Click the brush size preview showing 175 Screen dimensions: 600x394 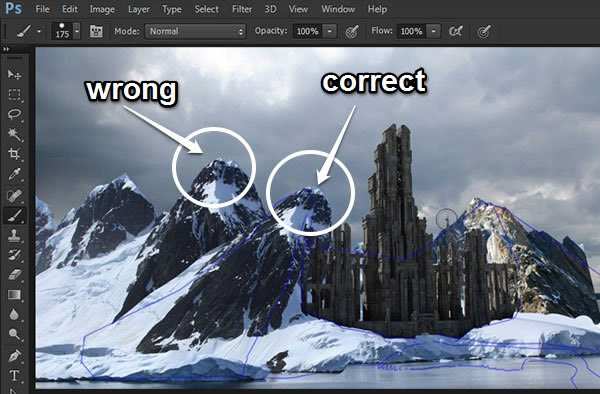pos(62,31)
